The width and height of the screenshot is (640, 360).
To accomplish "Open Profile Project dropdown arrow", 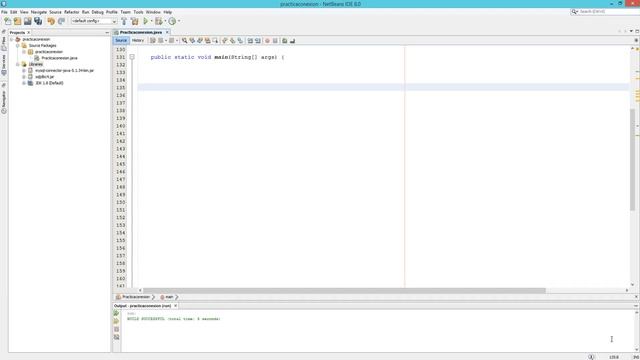I will tap(179, 21).
